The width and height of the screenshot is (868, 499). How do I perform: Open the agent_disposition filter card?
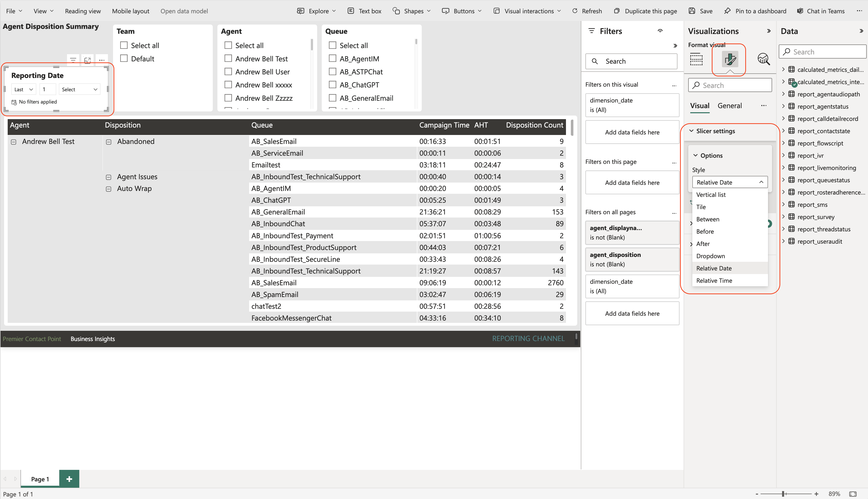coord(632,259)
